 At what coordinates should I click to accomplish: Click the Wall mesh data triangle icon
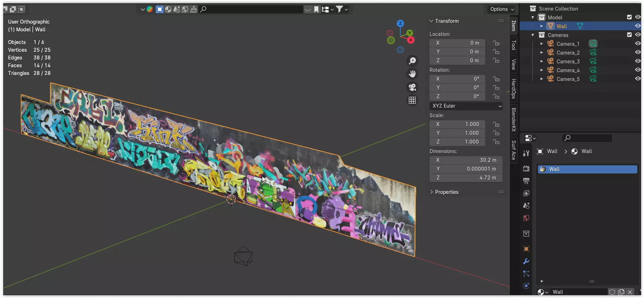point(580,26)
